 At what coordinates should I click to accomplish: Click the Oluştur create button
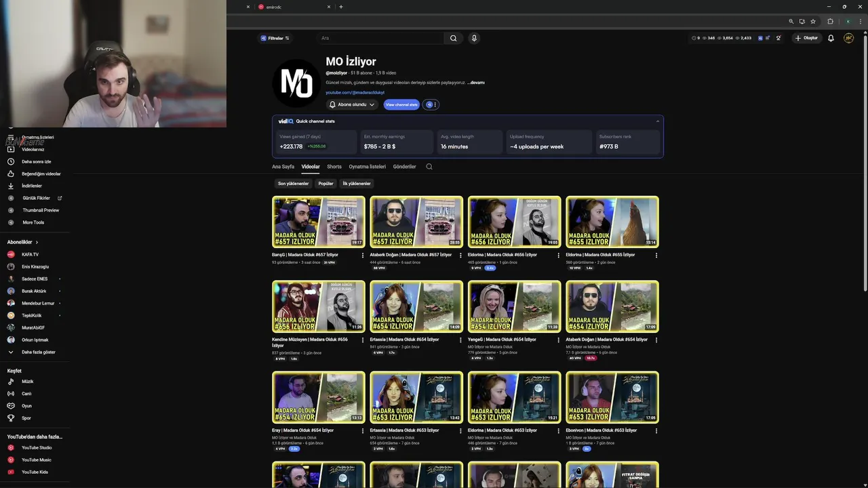pyautogui.click(x=807, y=38)
